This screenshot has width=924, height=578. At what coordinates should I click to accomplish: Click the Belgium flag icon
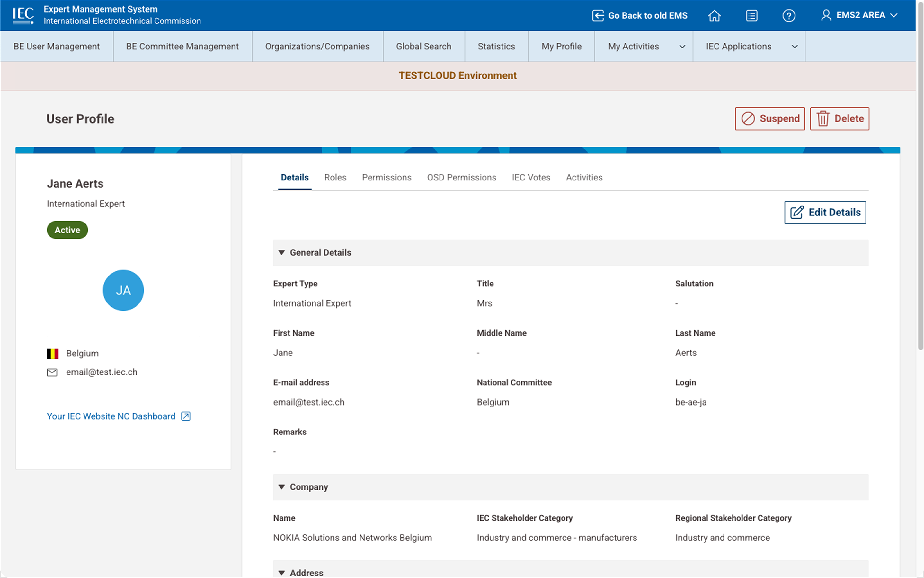[52, 354]
